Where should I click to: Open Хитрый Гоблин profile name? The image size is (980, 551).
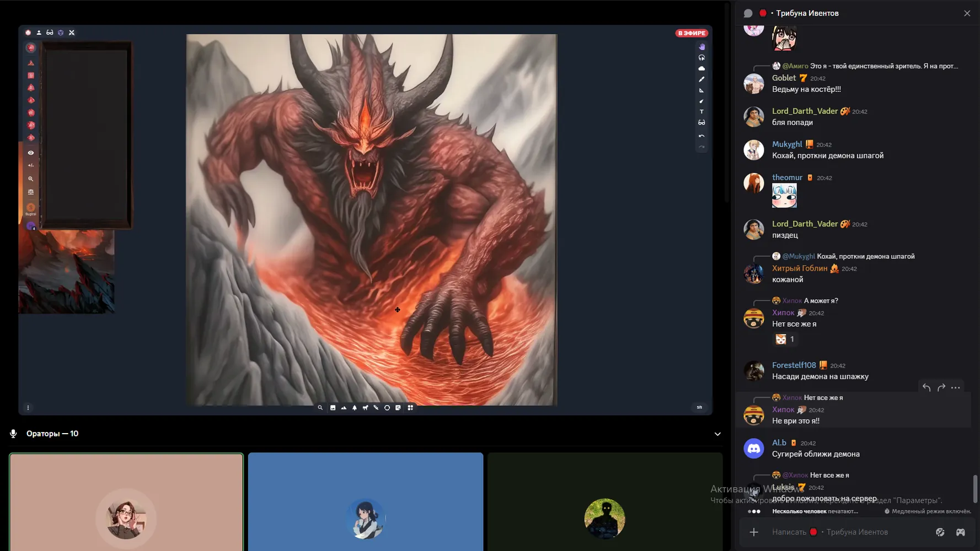(x=800, y=268)
